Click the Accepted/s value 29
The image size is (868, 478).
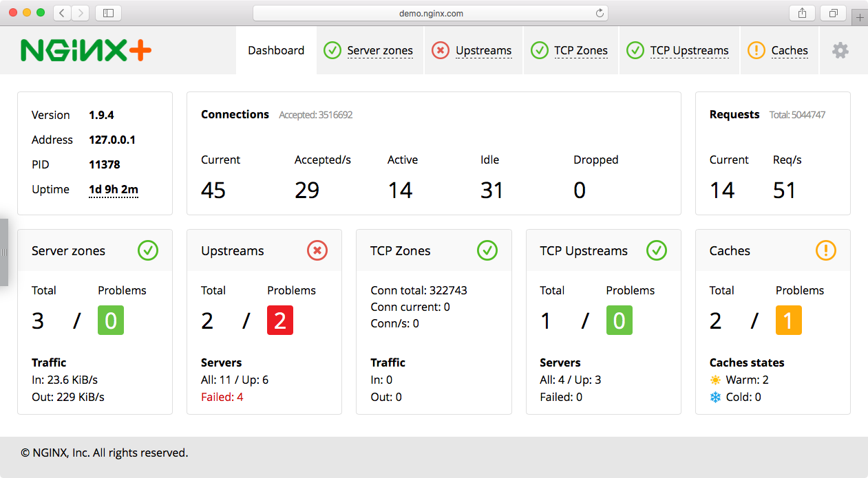pyautogui.click(x=307, y=190)
